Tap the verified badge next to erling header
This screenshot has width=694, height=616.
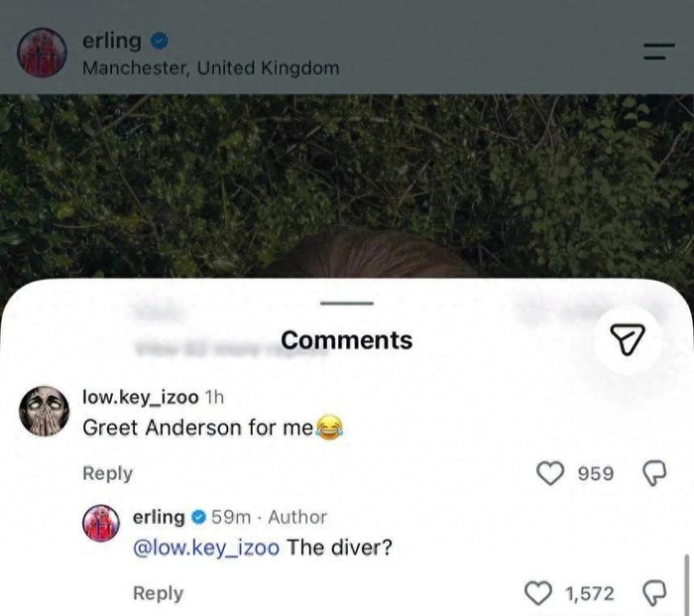pos(160,42)
